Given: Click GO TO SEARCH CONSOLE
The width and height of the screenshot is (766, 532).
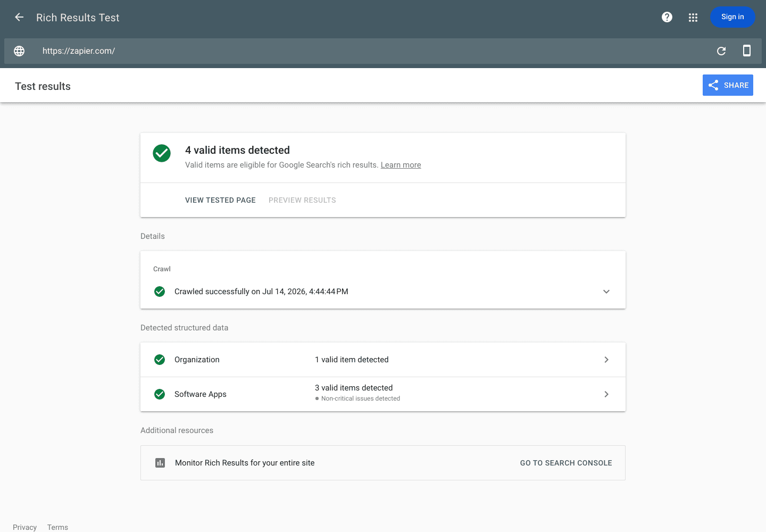Looking at the screenshot, I should (x=566, y=463).
